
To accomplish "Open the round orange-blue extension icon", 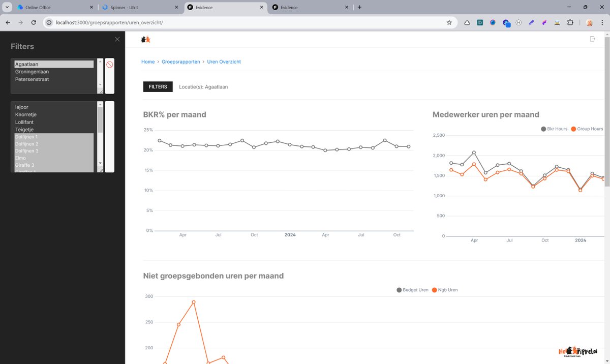I will pos(493,22).
